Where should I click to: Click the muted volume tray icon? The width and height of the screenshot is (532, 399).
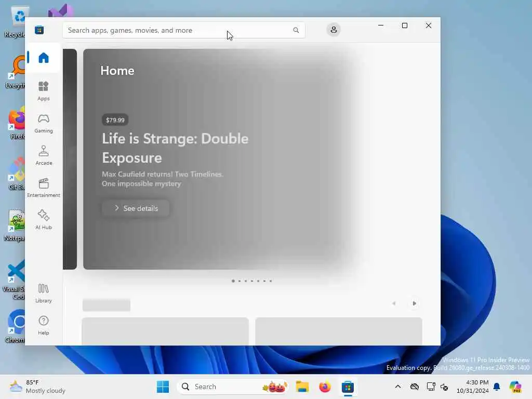pyautogui.click(x=444, y=387)
